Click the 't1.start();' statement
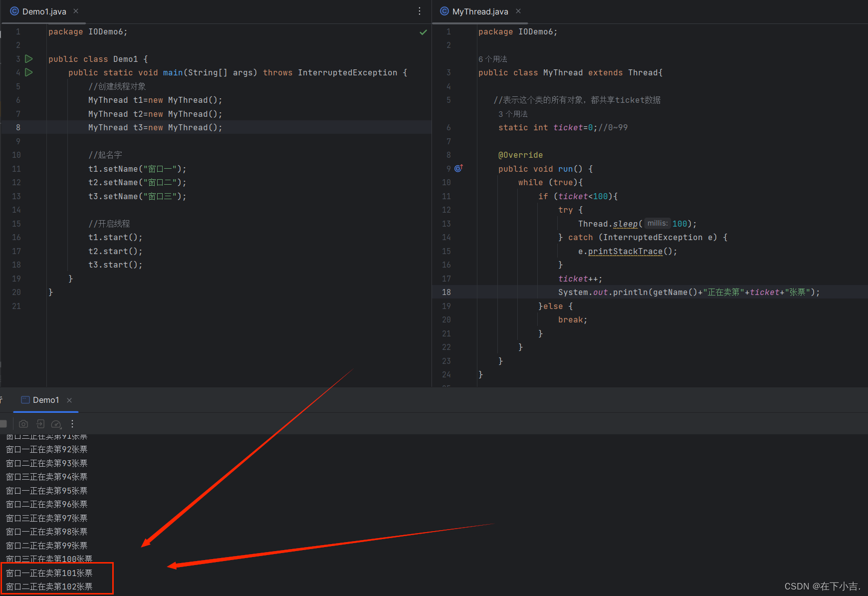 coord(115,237)
